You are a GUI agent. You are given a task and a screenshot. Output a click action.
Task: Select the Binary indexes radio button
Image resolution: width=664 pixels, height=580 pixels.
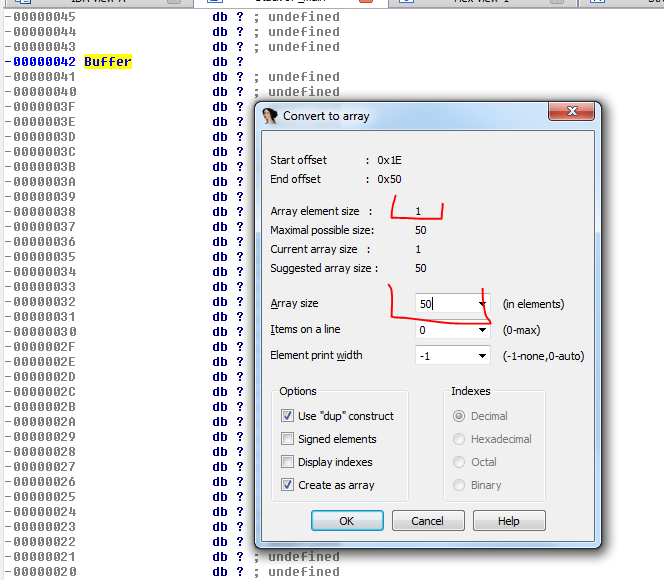point(460,485)
